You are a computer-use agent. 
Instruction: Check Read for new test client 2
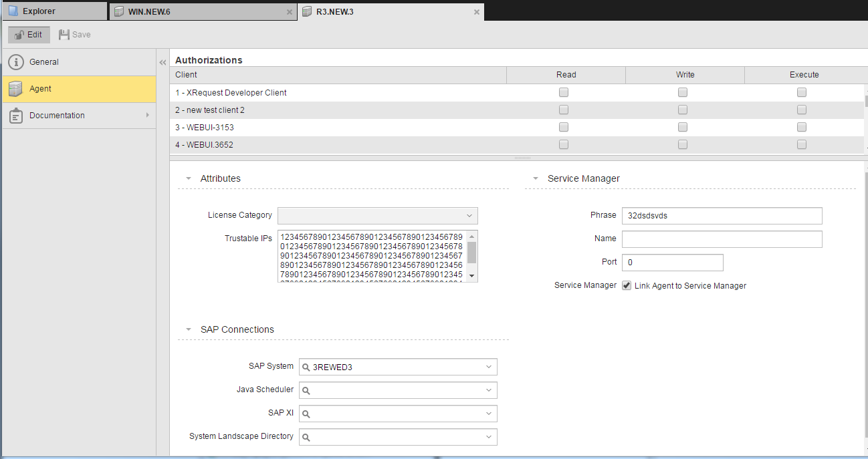click(564, 110)
